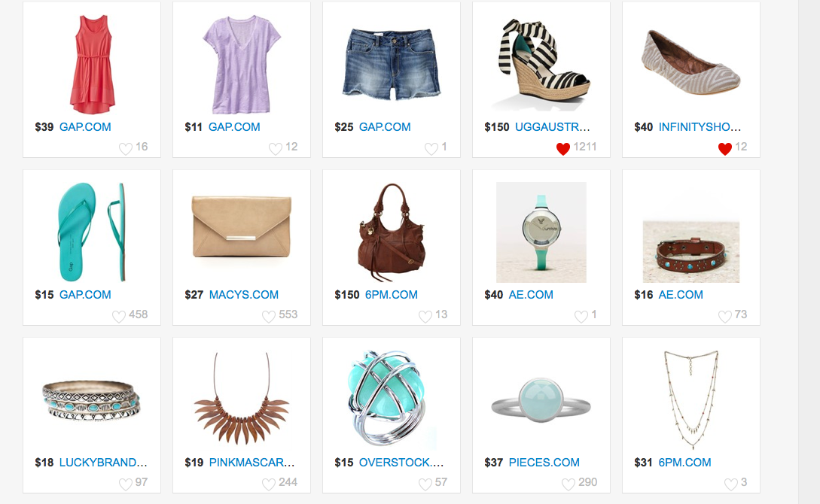
Task: Like the denim shorts item
Action: pos(431,149)
